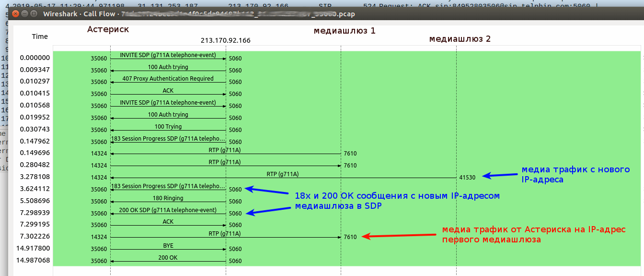Click the time value 0.149696
The width and height of the screenshot is (644, 276).
(x=35, y=153)
